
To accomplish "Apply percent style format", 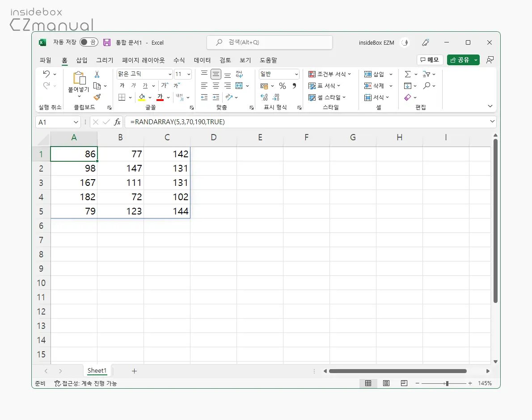I will tap(282, 86).
